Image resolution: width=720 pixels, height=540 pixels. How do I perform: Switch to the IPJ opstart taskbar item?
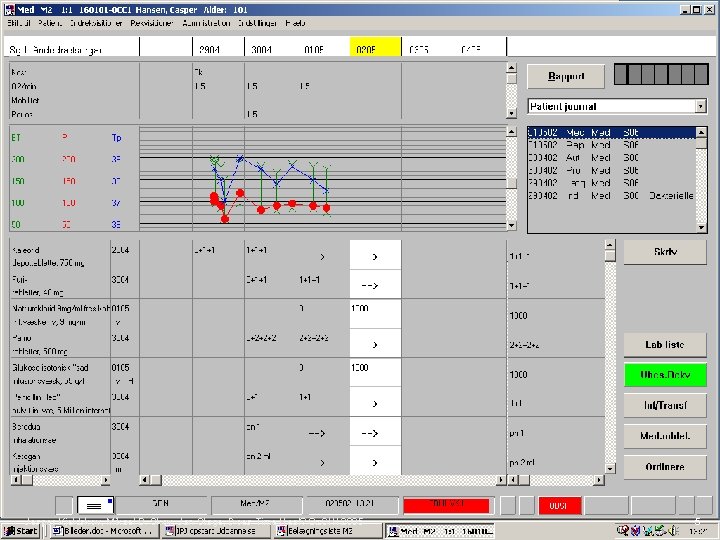(x=217, y=531)
